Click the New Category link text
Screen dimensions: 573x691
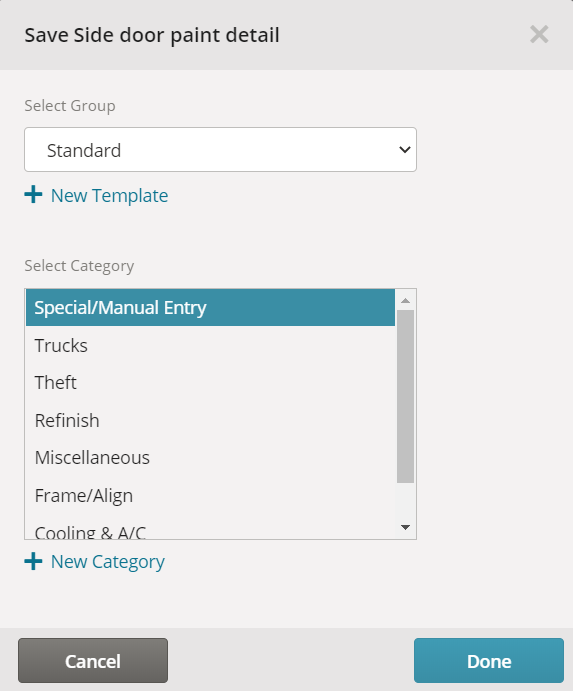coord(108,562)
